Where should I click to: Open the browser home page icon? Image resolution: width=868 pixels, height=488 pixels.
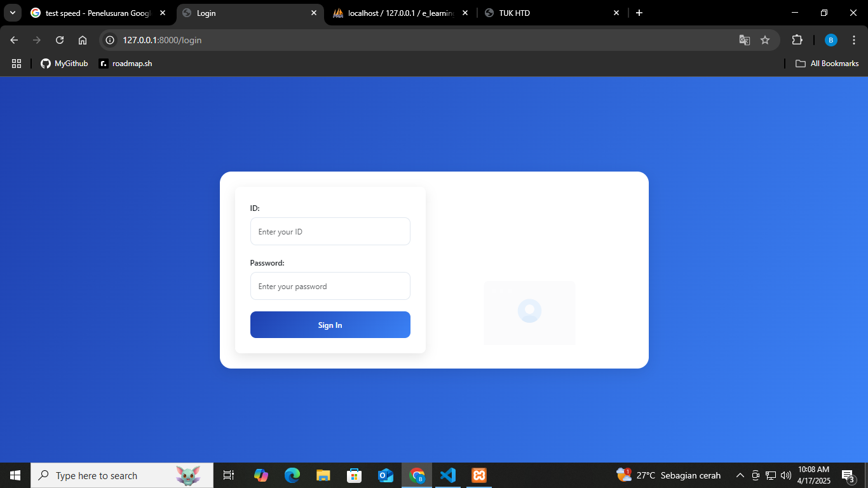pyautogui.click(x=83, y=40)
